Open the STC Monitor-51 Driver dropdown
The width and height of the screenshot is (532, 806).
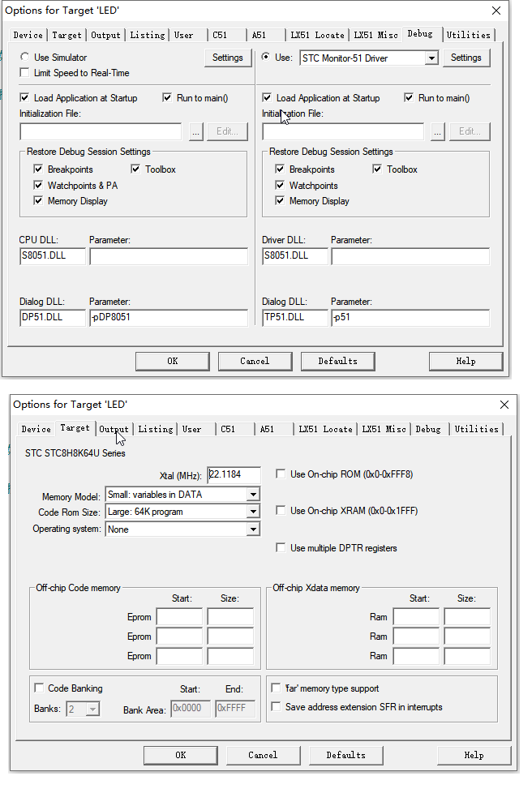click(x=431, y=58)
